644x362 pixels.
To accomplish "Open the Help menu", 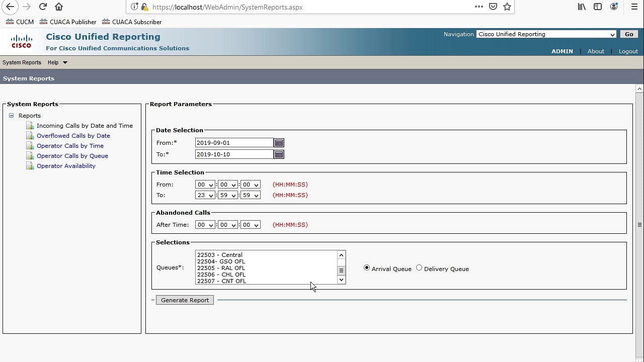I will (57, 62).
